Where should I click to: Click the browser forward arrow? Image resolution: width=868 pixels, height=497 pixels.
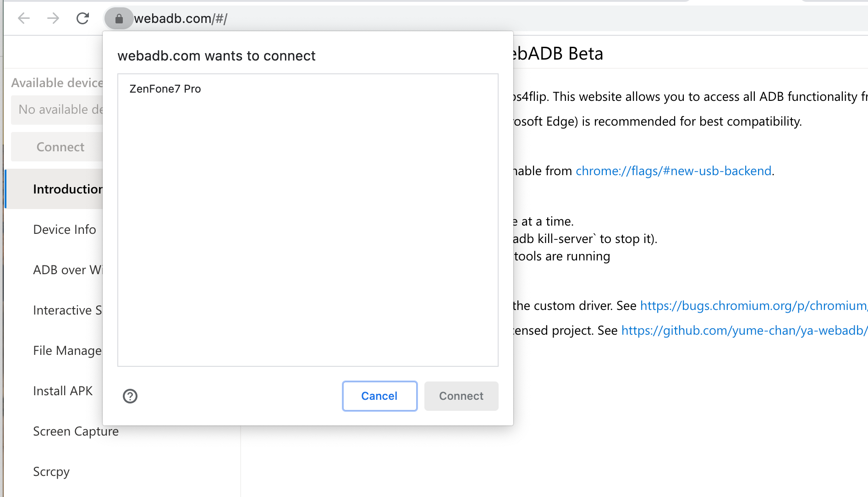coord(53,18)
